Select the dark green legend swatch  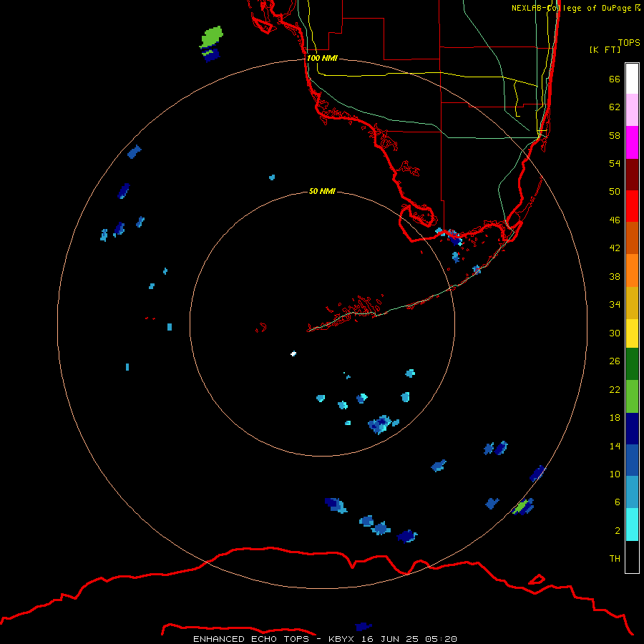pyautogui.click(x=632, y=364)
